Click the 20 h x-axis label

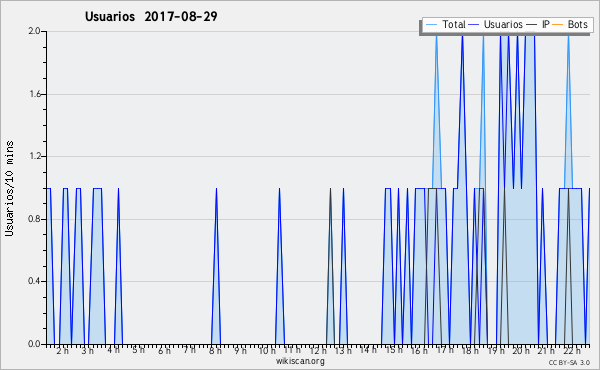521,351
